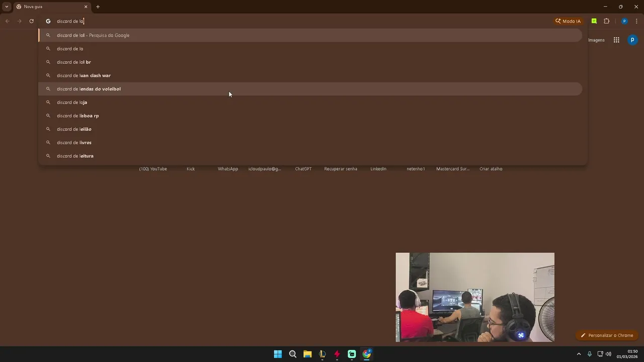Screen dimensions: 644x362
Task: Open File Explorer from the taskbar
Action: pyautogui.click(x=307, y=354)
